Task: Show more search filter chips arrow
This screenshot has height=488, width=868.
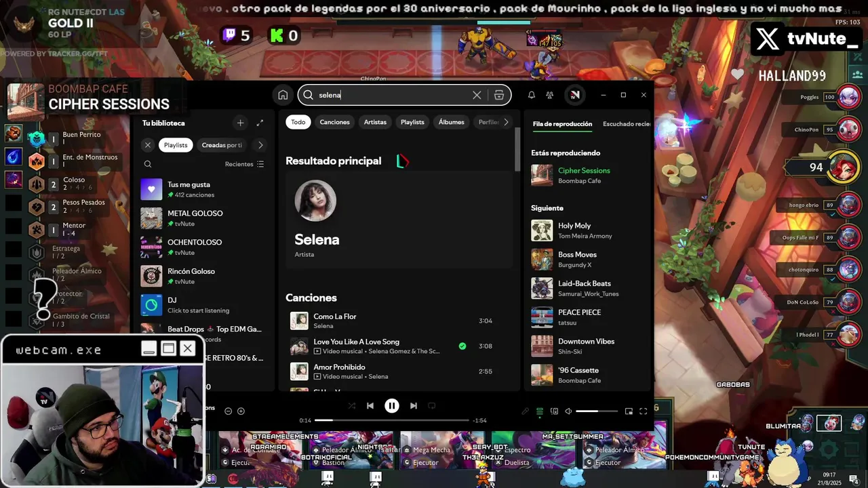Action: (x=506, y=122)
